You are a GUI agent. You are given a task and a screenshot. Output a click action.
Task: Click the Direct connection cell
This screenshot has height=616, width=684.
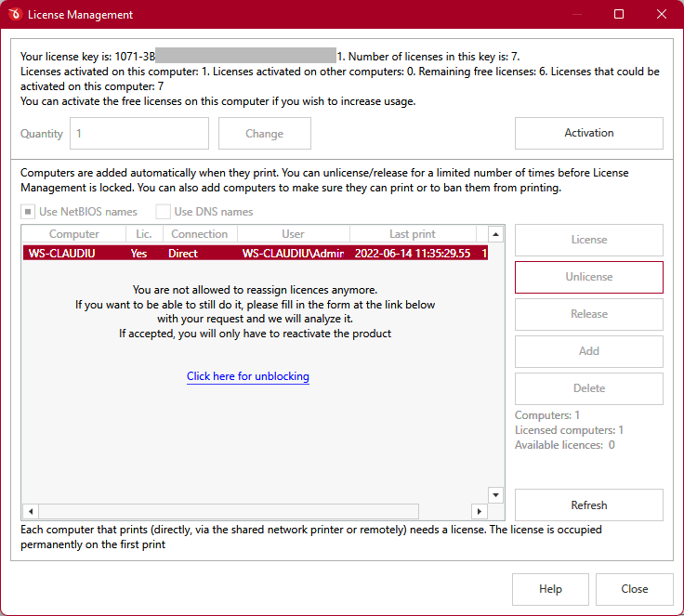click(x=183, y=254)
